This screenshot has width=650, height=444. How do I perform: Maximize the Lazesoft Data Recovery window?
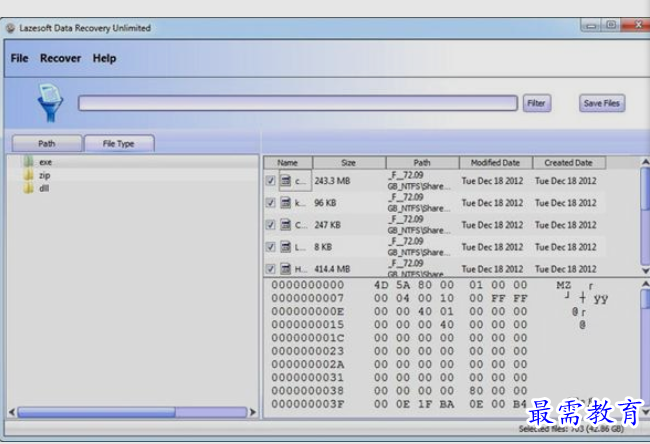pos(611,25)
